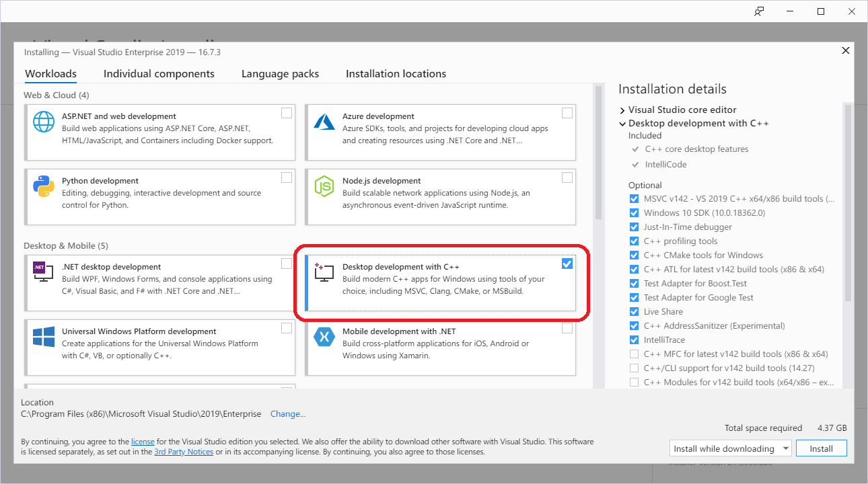The width and height of the screenshot is (868, 484).
Task: Go to Installation locations tab
Action: 396,74
